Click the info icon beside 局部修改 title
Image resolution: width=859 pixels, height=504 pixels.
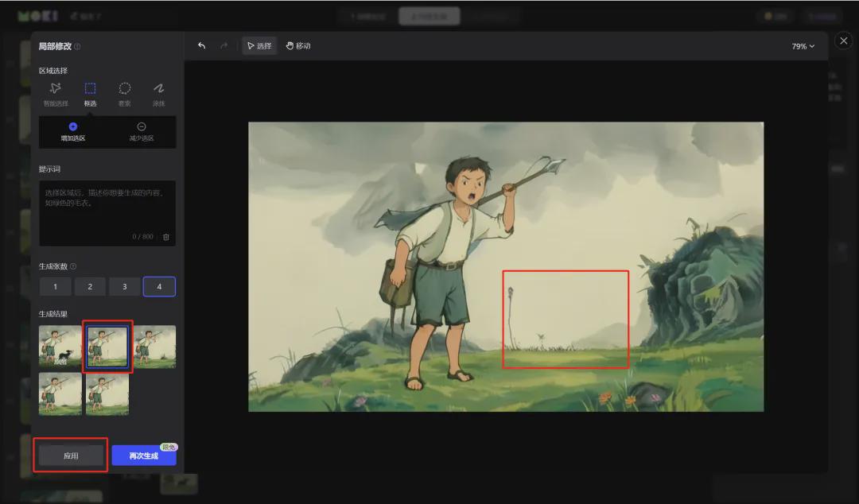(x=76, y=46)
